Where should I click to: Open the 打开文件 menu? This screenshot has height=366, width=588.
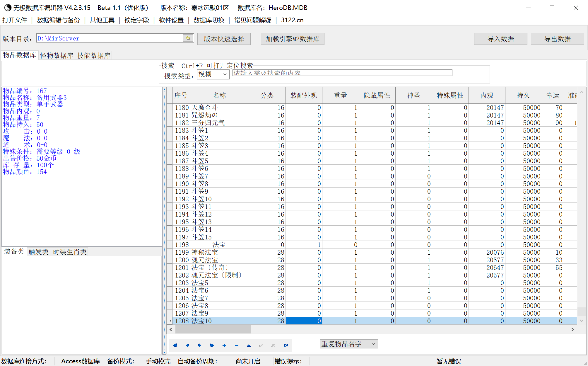click(x=15, y=20)
